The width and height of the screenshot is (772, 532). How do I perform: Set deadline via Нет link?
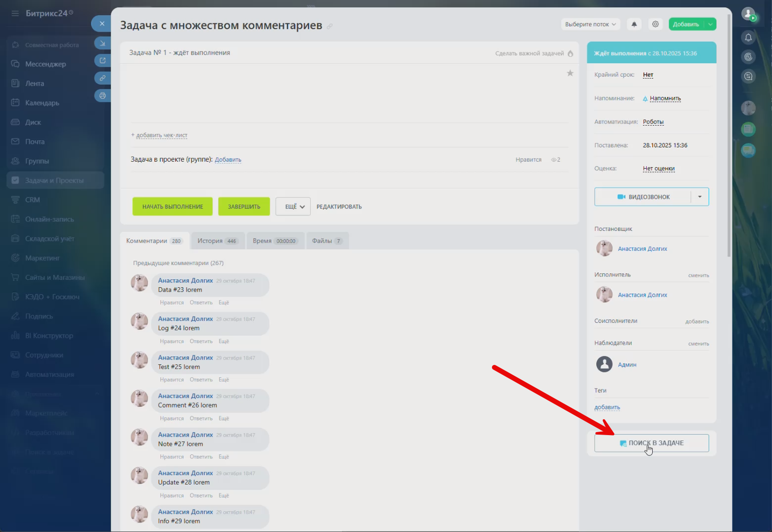pyautogui.click(x=648, y=75)
